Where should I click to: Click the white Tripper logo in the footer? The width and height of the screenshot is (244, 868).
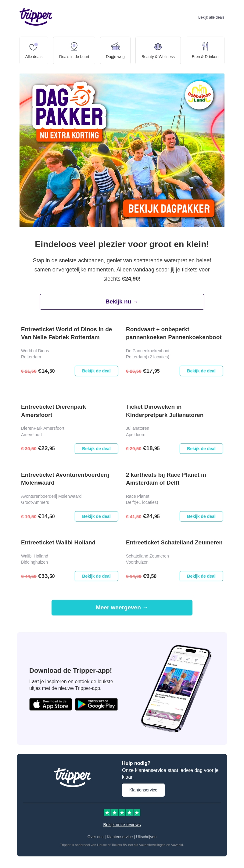pos(73,776)
